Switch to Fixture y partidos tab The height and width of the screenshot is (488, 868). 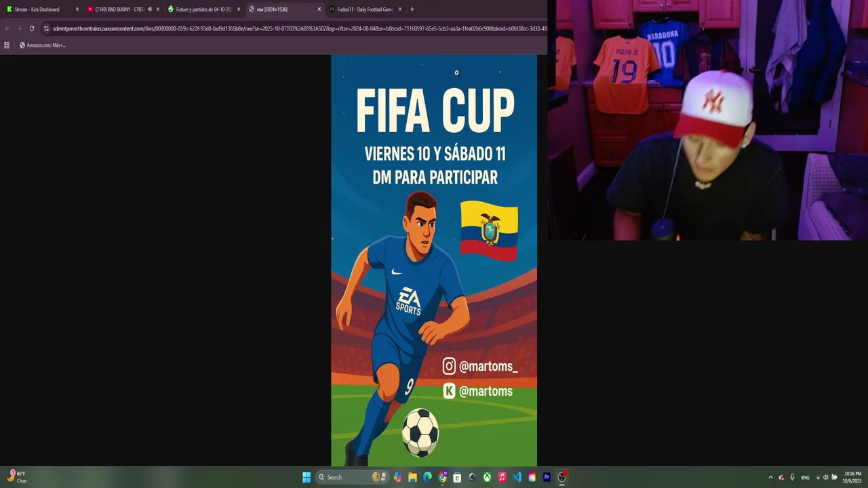click(203, 9)
